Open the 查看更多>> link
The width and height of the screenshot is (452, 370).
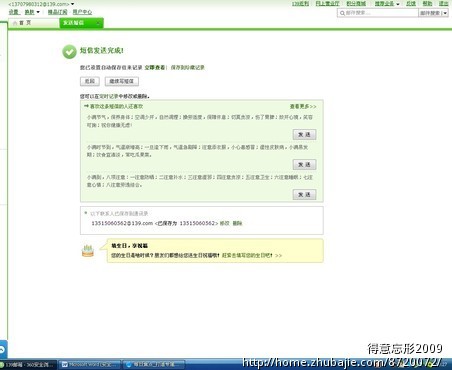303,106
